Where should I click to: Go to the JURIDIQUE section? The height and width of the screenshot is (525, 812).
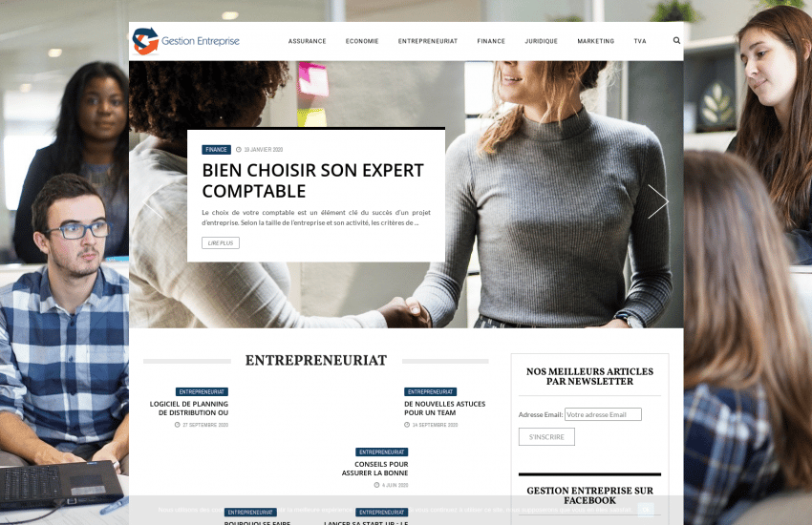coord(541,41)
